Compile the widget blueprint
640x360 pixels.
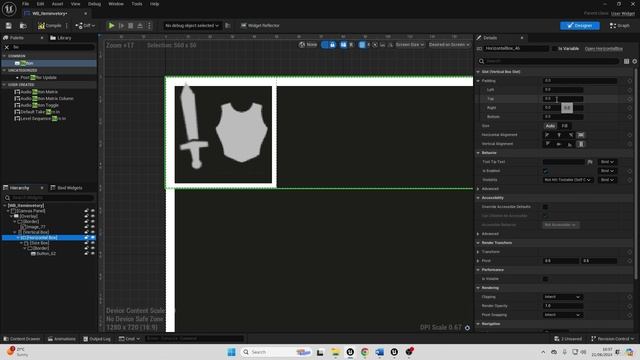50,25
